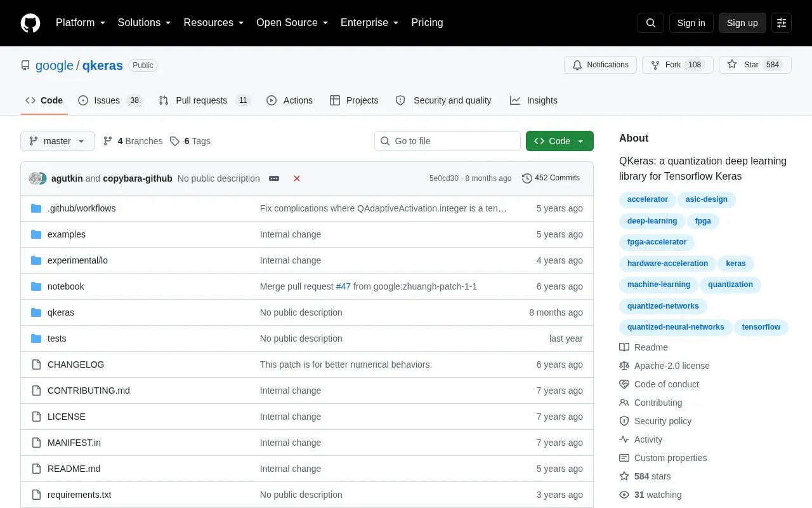Image resolution: width=812 pixels, height=508 pixels.
Task: Open the LICENSE file icon
Action: (x=36, y=417)
